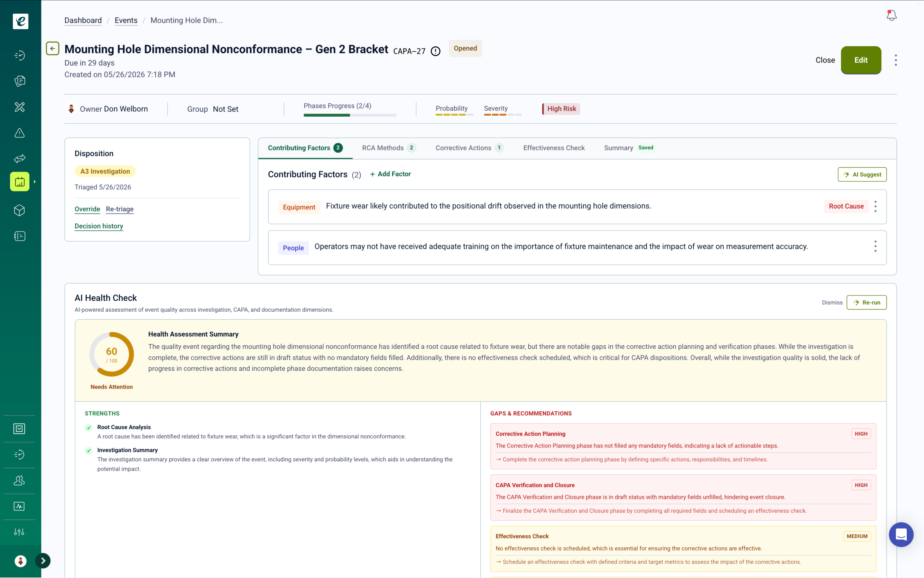The width and height of the screenshot is (924, 578).
Task: Click the Group Not Set field
Action: pyautogui.click(x=213, y=109)
